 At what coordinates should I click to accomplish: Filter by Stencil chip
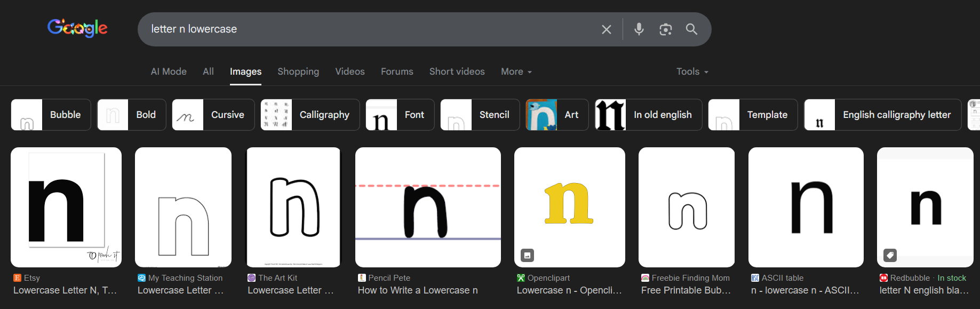pos(480,115)
